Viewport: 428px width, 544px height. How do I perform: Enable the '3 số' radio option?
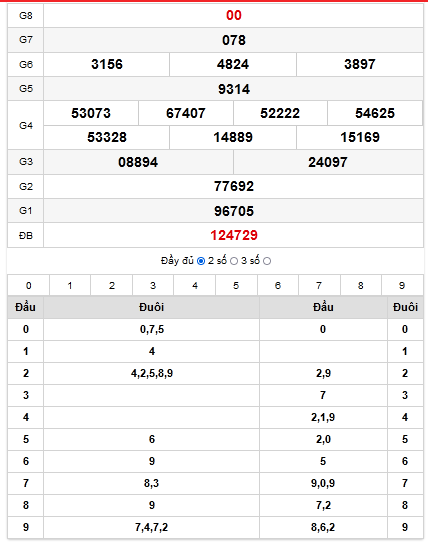(x=267, y=261)
